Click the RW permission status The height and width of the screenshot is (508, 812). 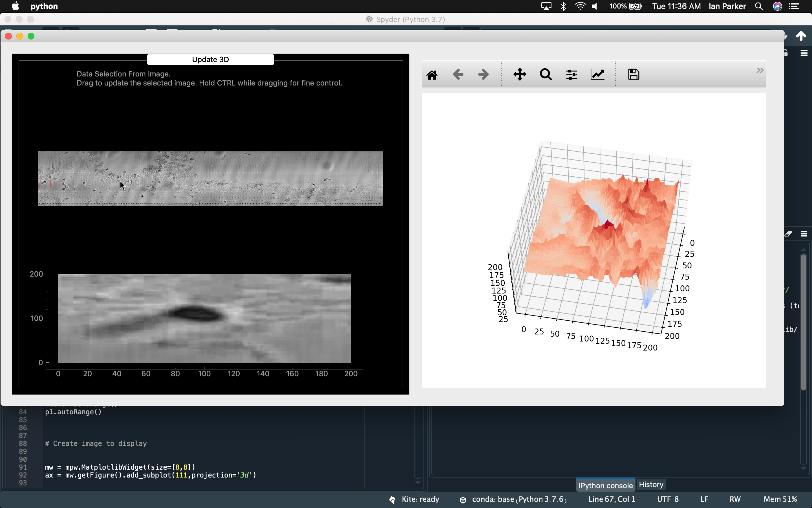click(735, 499)
